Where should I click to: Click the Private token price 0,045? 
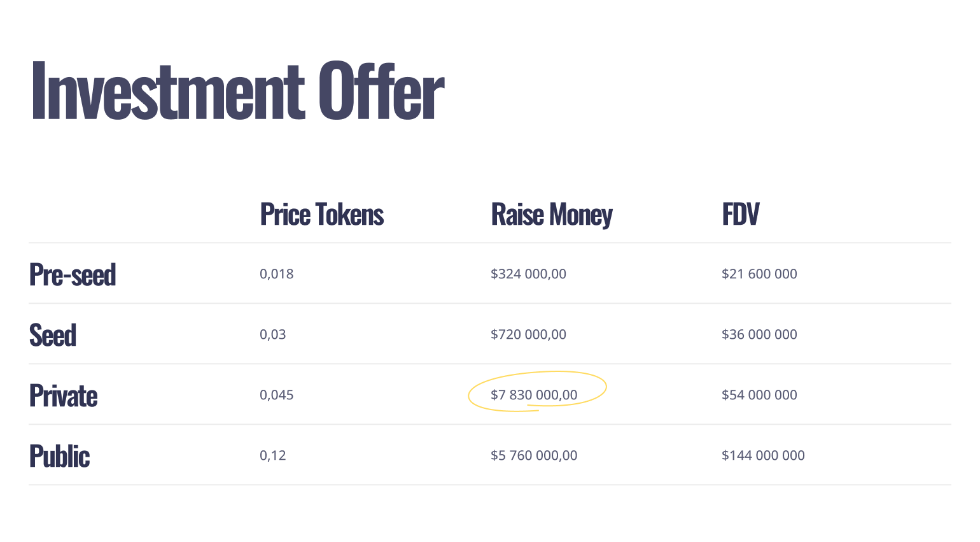pos(277,396)
